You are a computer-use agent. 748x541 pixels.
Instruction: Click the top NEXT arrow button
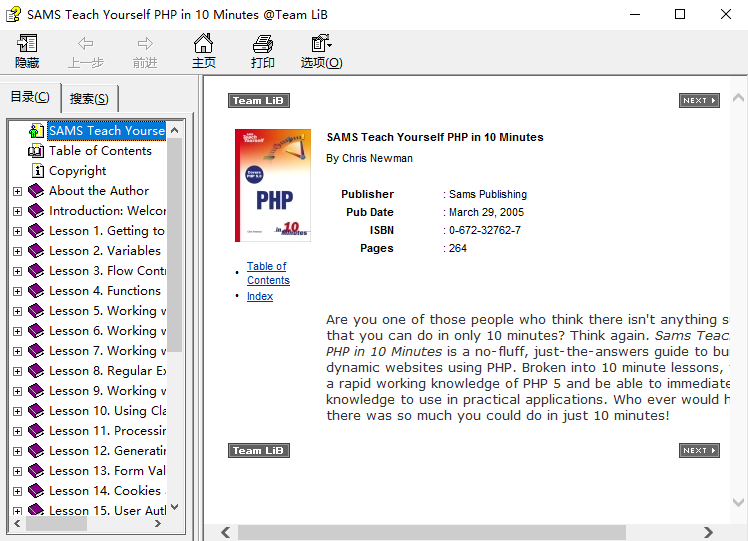(x=698, y=101)
